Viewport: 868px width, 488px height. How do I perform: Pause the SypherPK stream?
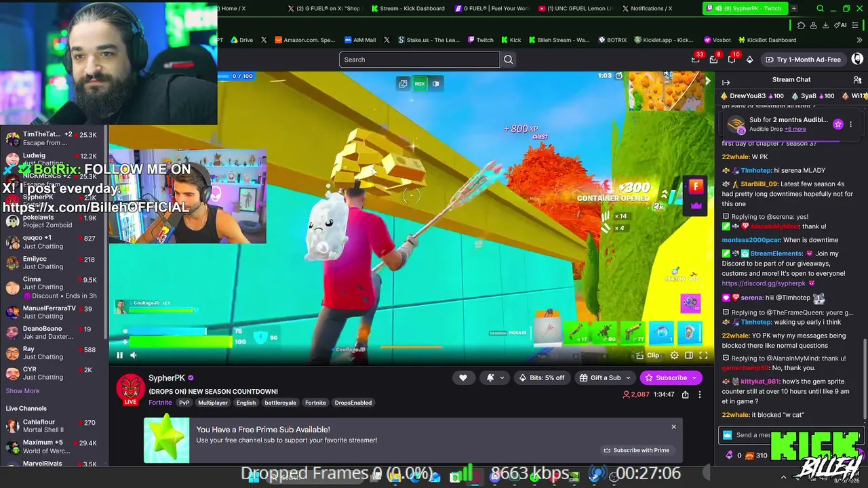119,355
